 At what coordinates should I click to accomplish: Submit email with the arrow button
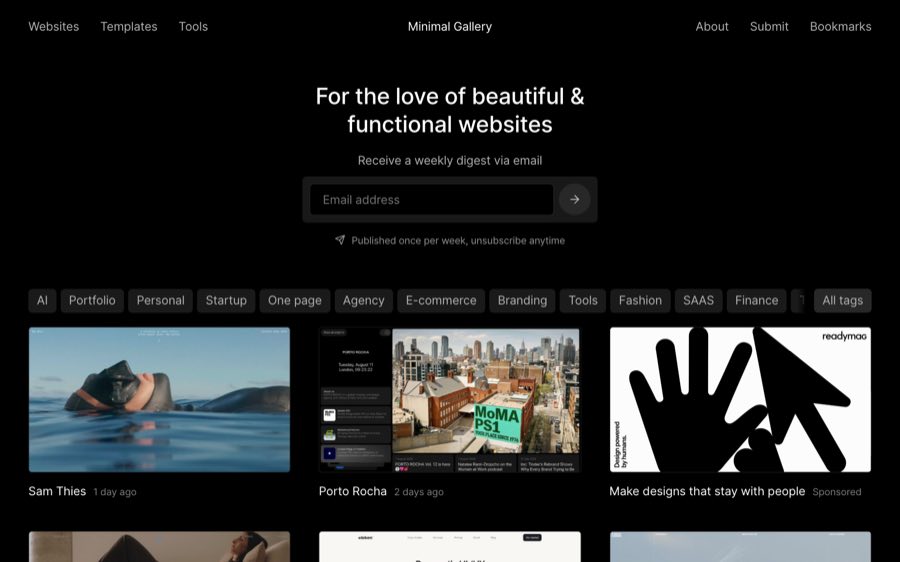[575, 200]
